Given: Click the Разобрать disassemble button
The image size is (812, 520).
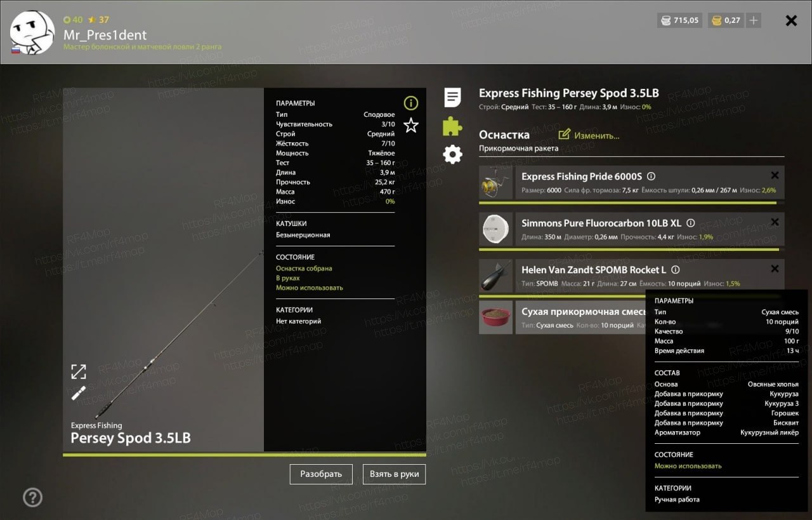Looking at the screenshot, I should pos(321,474).
